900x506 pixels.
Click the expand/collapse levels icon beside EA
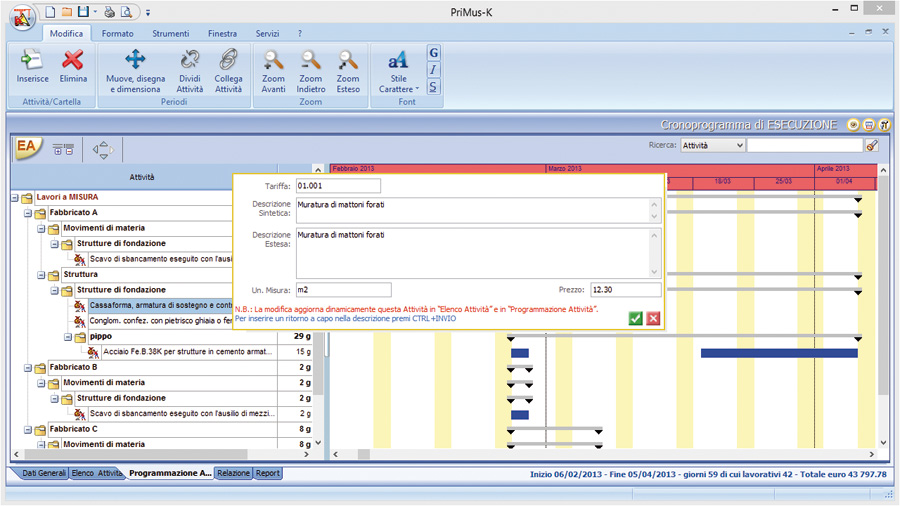[x=63, y=149]
